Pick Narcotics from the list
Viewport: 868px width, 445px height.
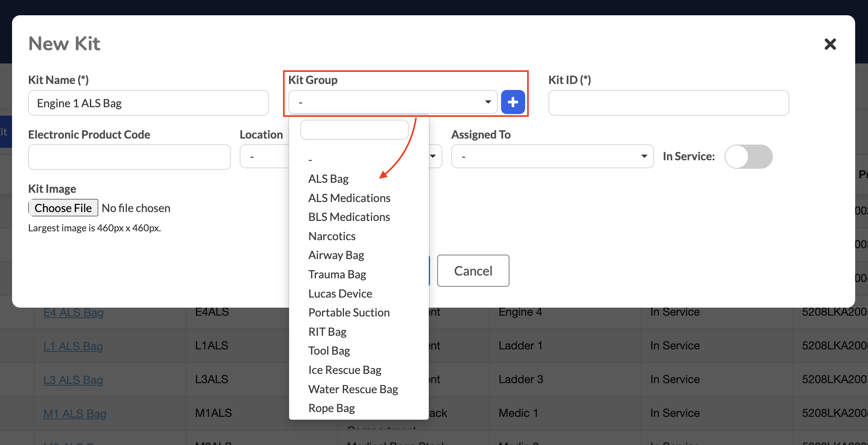332,236
